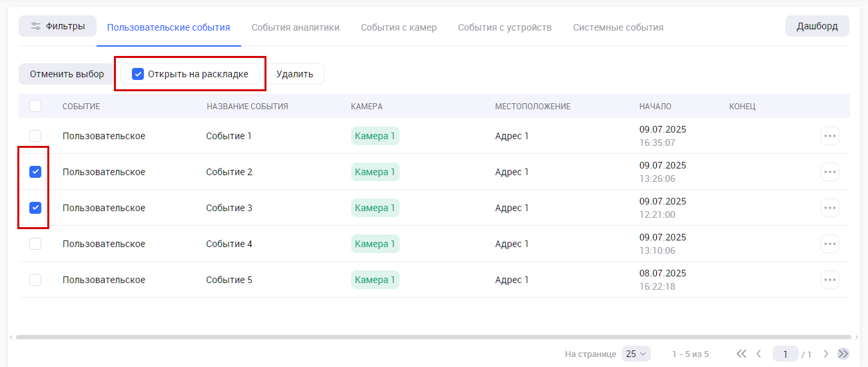Image resolution: width=868 pixels, height=367 pixels.
Task: Open the Системные события tab
Action: point(618,27)
